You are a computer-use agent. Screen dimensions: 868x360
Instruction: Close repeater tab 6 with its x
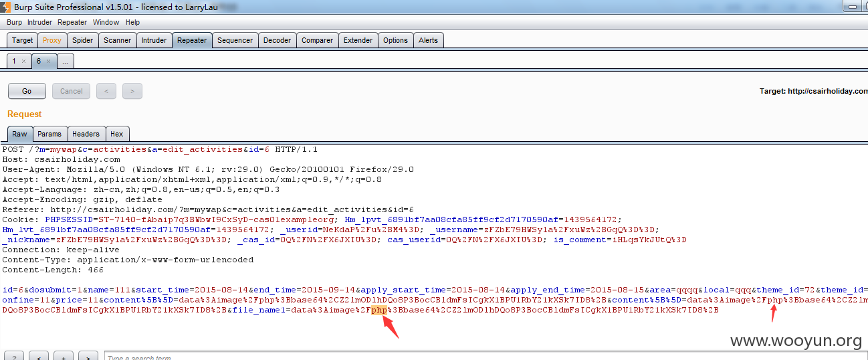coord(48,61)
